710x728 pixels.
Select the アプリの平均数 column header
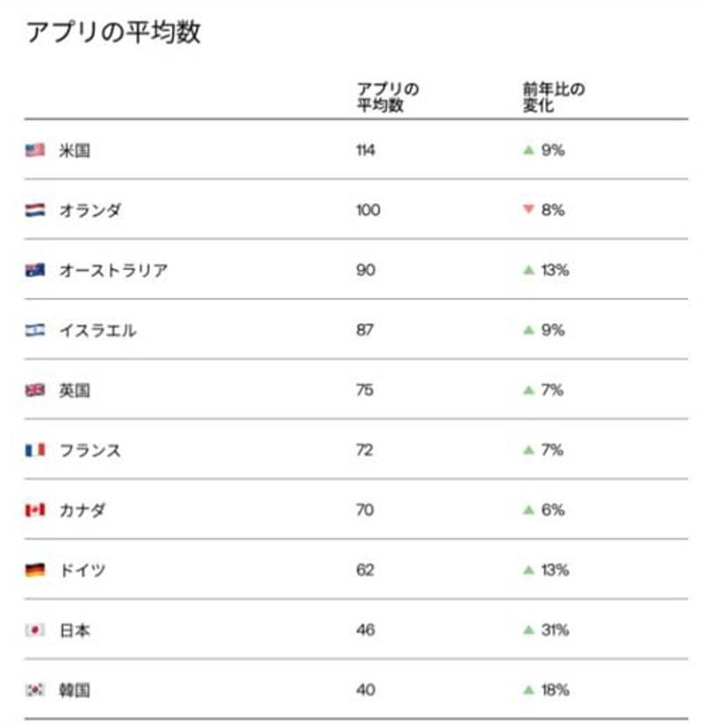click(x=388, y=97)
